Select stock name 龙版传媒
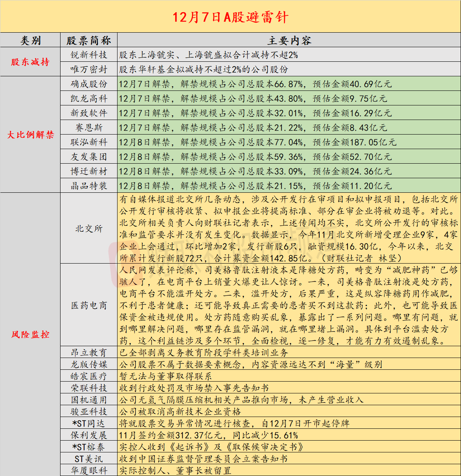 coord(89,364)
